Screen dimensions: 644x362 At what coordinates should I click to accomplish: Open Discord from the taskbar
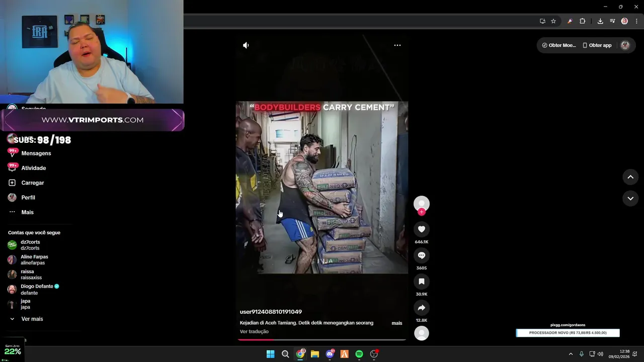330,354
